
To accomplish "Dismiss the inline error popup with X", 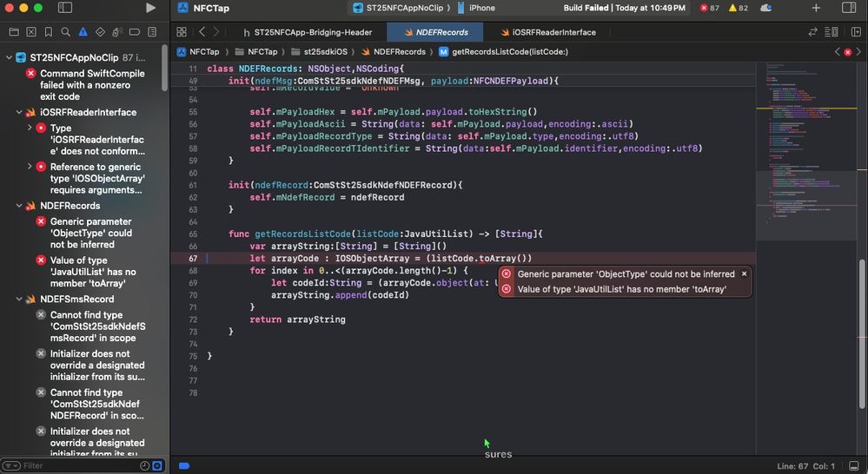I will (x=744, y=273).
